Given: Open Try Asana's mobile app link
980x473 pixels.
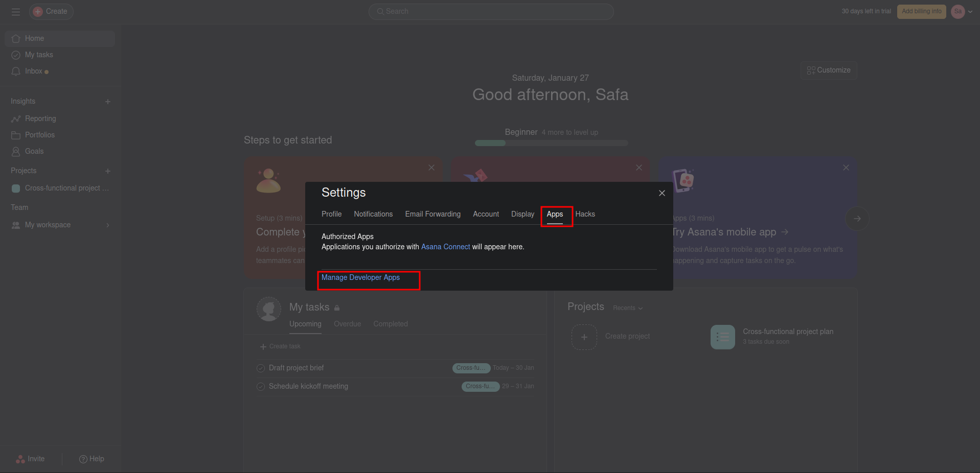Looking at the screenshot, I should tap(730, 232).
